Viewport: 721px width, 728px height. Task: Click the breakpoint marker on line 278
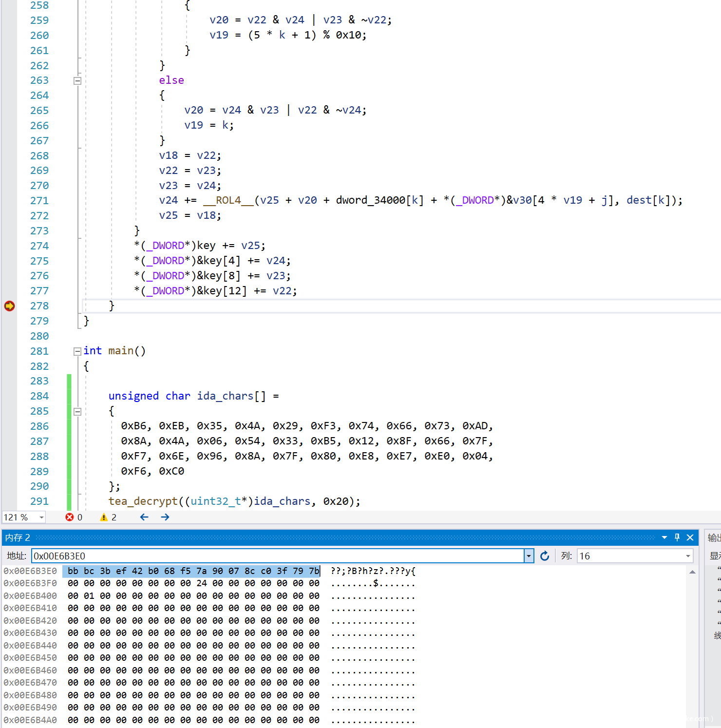point(9,306)
